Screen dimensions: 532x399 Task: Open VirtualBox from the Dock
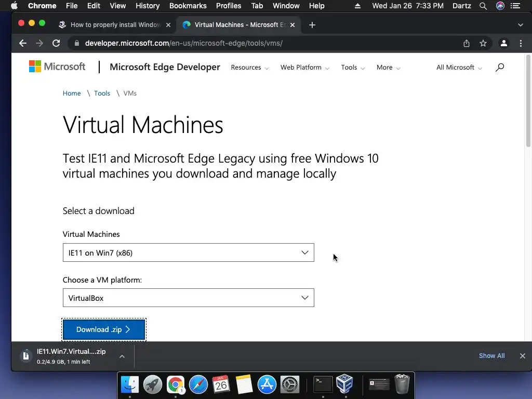point(345,384)
